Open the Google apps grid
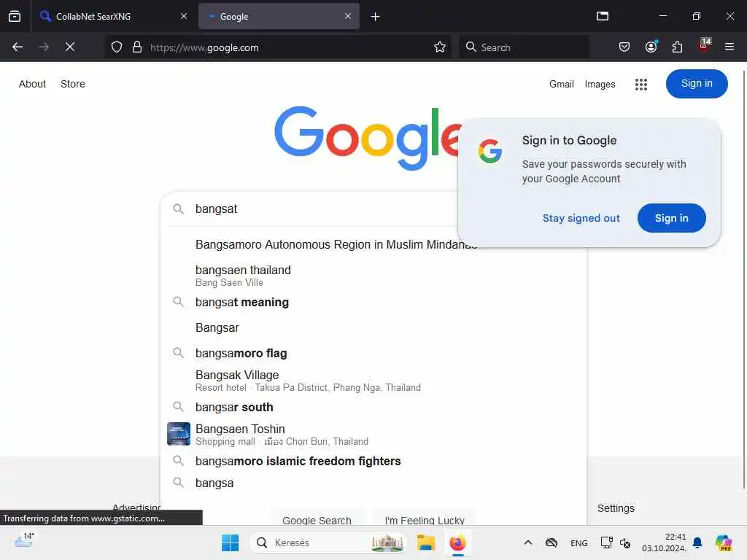Viewport: 747px width, 560px height. pos(641,85)
